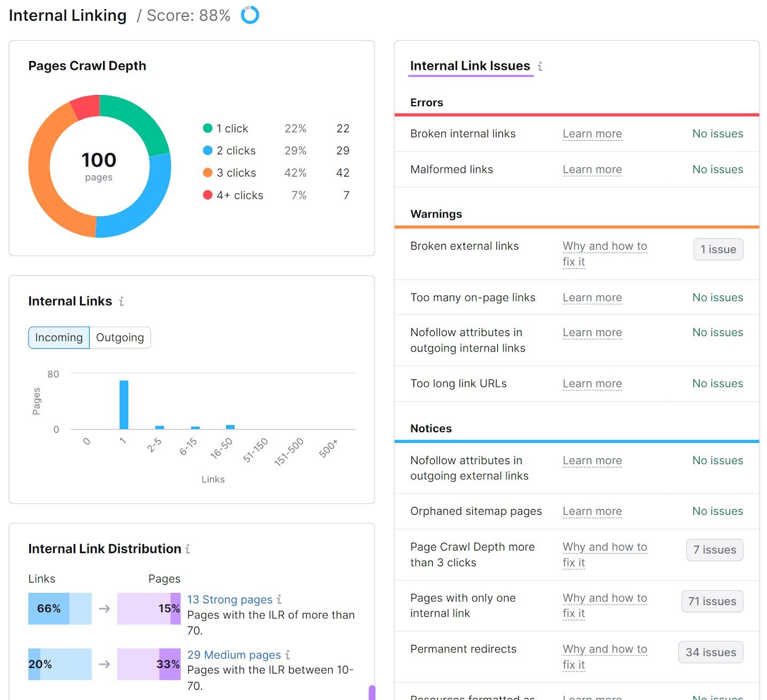767x700 pixels.
Task: Click the 71 issues button
Action: pyautogui.click(x=712, y=601)
